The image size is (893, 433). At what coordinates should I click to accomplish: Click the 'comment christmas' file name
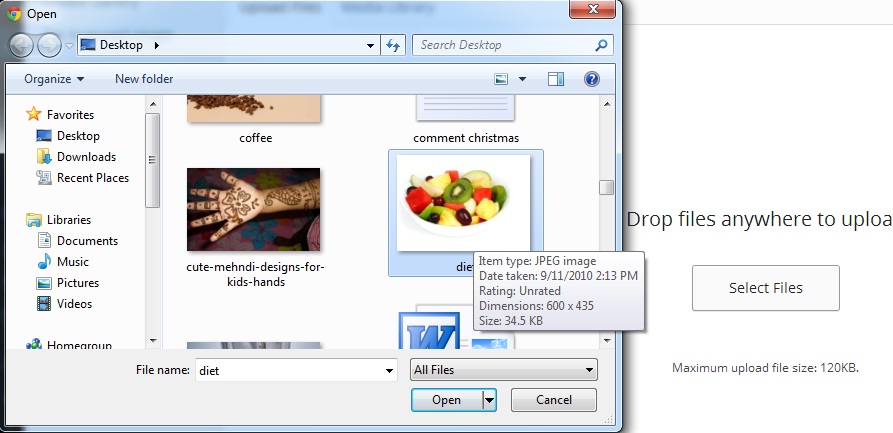[x=466, y=138]
